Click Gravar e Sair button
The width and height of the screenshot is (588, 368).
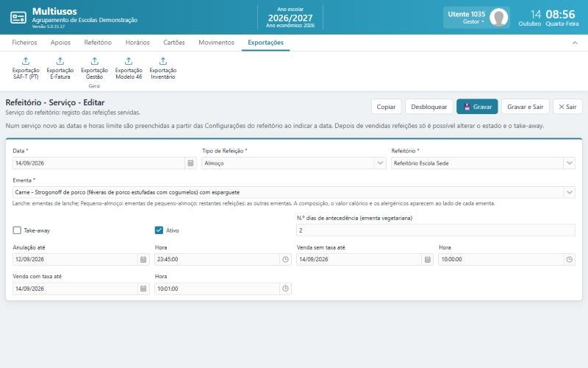[525, 107]
